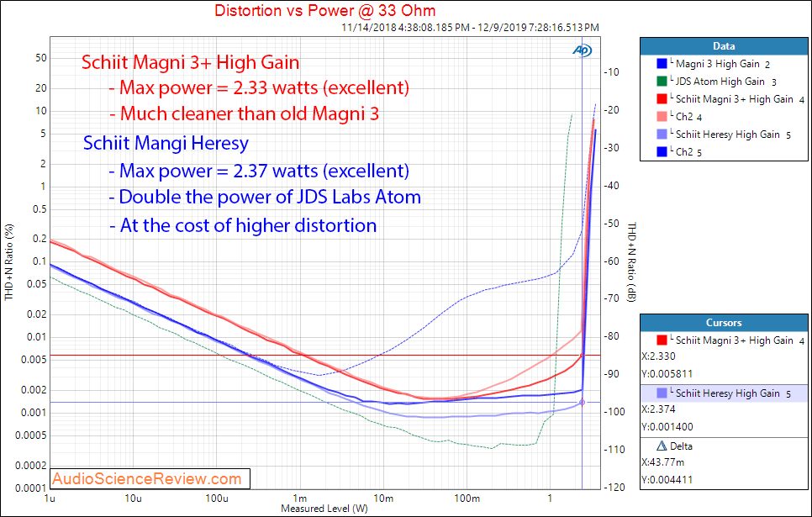Click the cursor value 'Y:0.001400'
The height and width of the screenshot is (517, 812).
click(667, 427)
